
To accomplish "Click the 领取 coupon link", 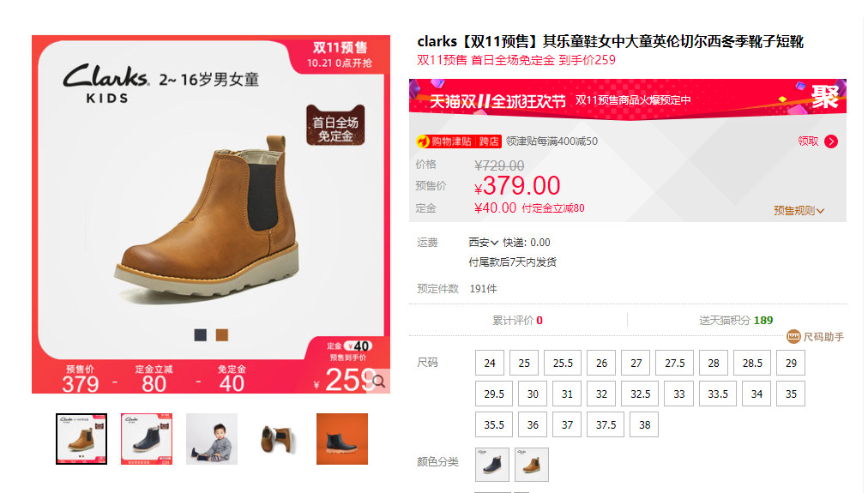I will pos(808,141).
